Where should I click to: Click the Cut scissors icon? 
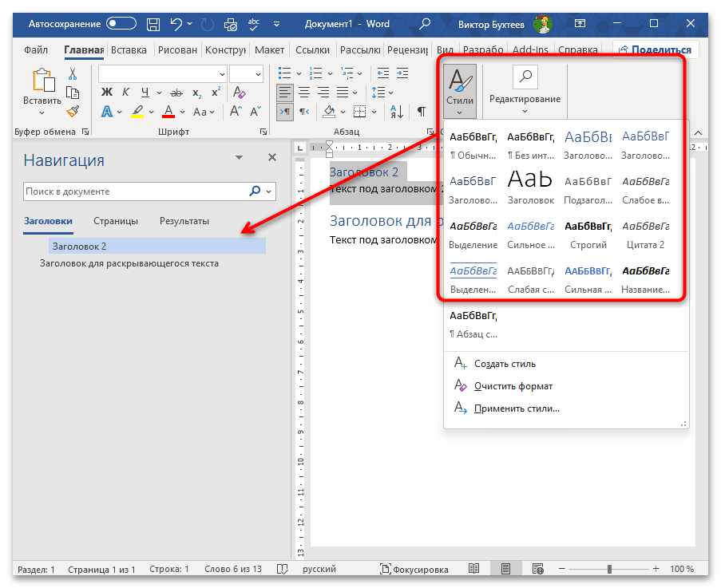point(73,74)
